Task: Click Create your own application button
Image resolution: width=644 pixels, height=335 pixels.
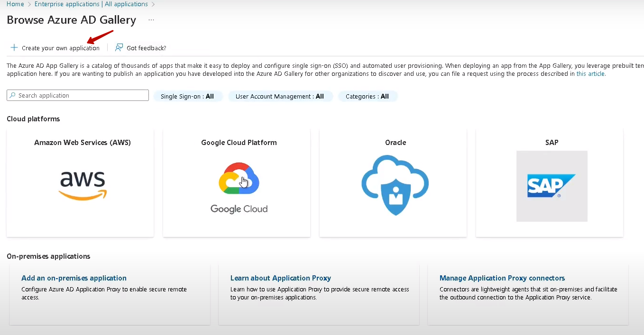Action: click(x=60, y=48)
